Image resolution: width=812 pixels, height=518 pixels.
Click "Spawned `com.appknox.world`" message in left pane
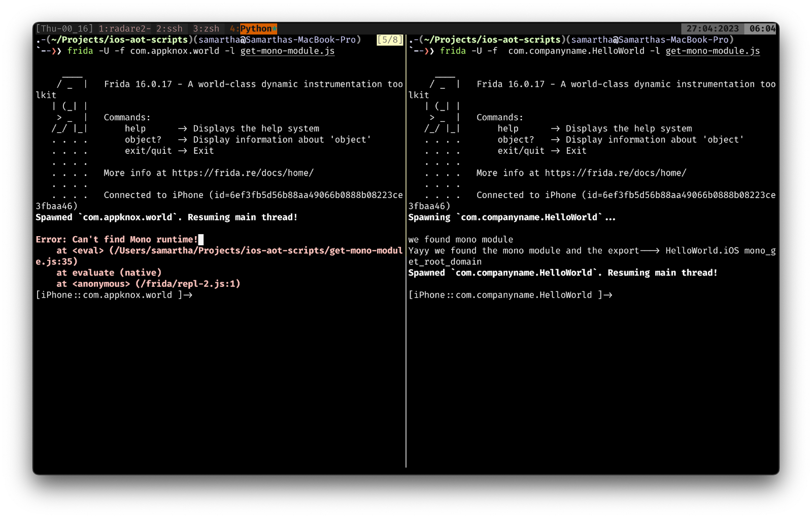coord(166,217)
